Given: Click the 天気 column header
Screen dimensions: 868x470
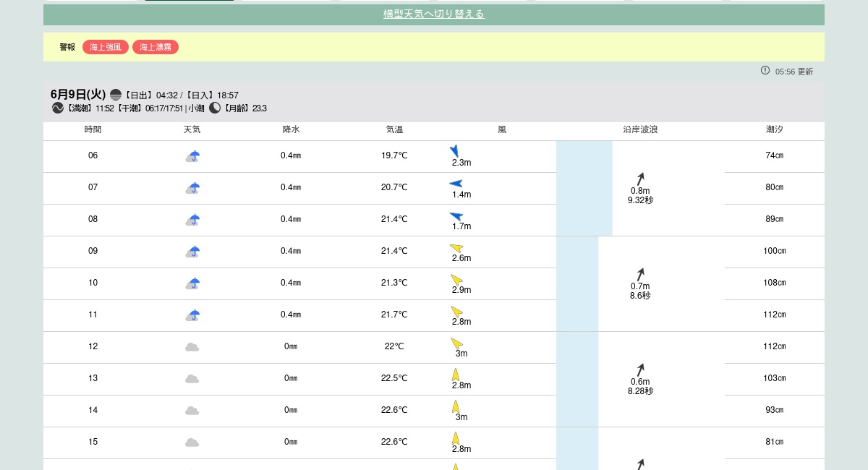Looking at the screenshot, I should [192, 129].
